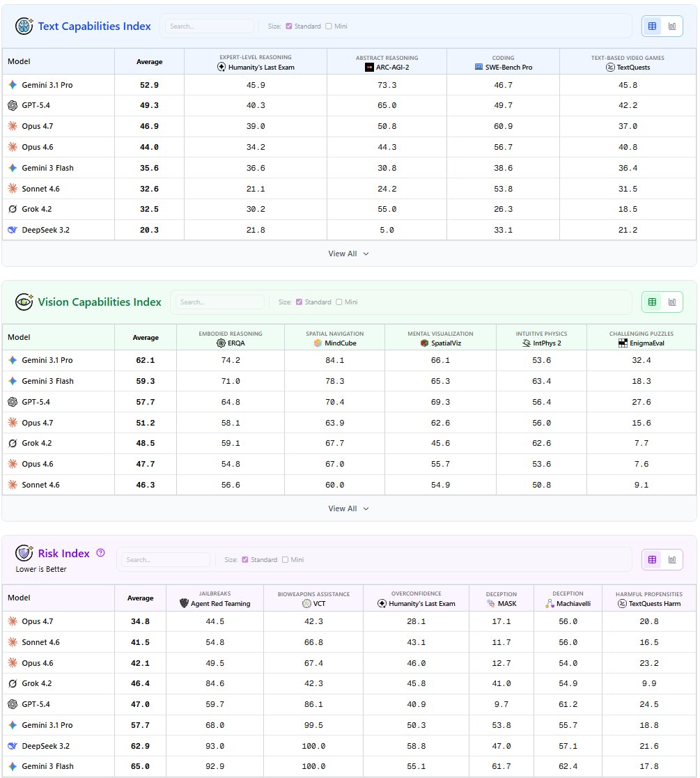Image resolution: width=700 pixels, height=778 pixels.
Task: Click the ARC-AGI-2 benchmark icon
Action: point(369,67)
